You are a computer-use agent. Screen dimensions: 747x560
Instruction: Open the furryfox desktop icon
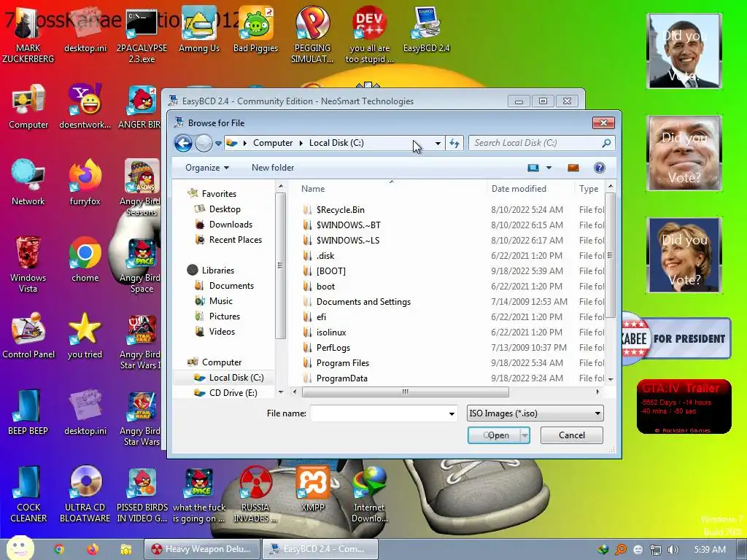click(x=85, y=183)
